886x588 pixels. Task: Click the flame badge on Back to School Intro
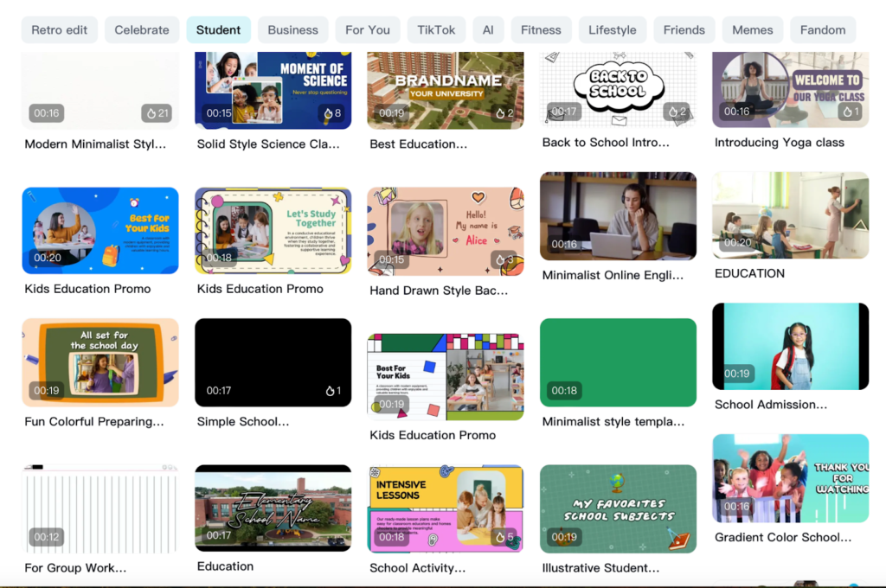point(677,112)
